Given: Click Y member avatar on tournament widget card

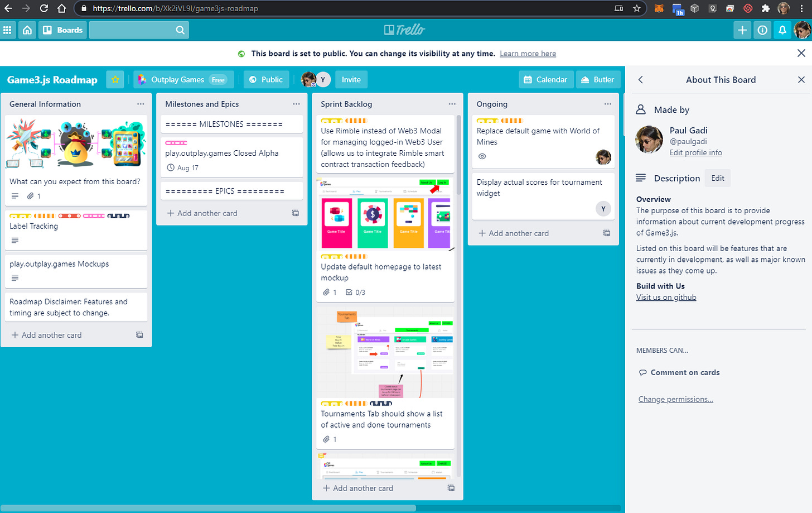Looking at the screenshot, I should [x=603, y=209].
